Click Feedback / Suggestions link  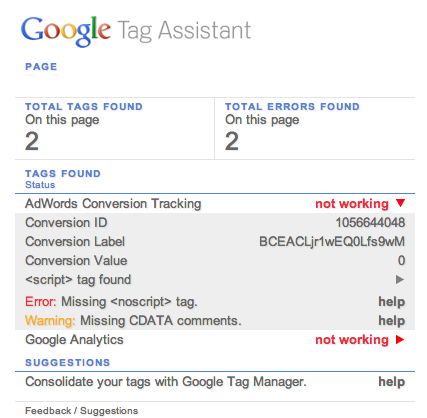pos(81,410)
